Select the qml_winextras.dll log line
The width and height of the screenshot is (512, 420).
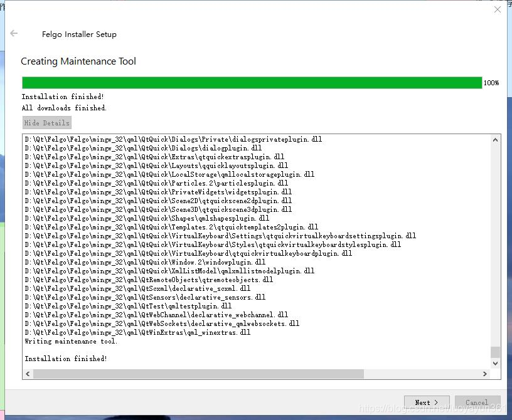click(137, 332)
